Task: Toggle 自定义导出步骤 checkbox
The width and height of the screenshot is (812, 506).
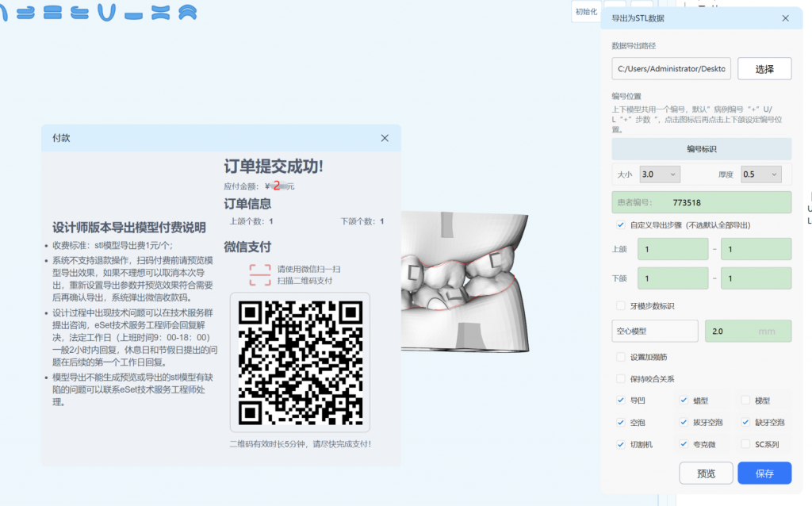Action: 620,224
